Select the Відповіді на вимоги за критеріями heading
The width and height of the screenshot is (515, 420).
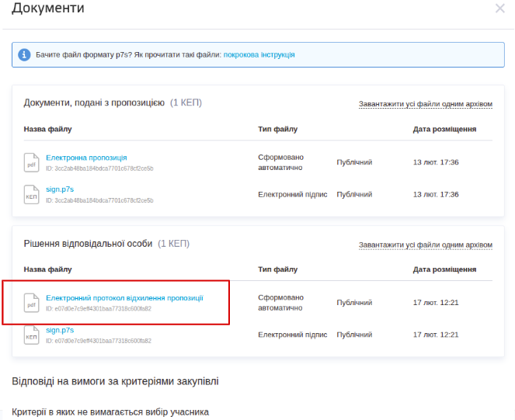[x=115, y=381]
